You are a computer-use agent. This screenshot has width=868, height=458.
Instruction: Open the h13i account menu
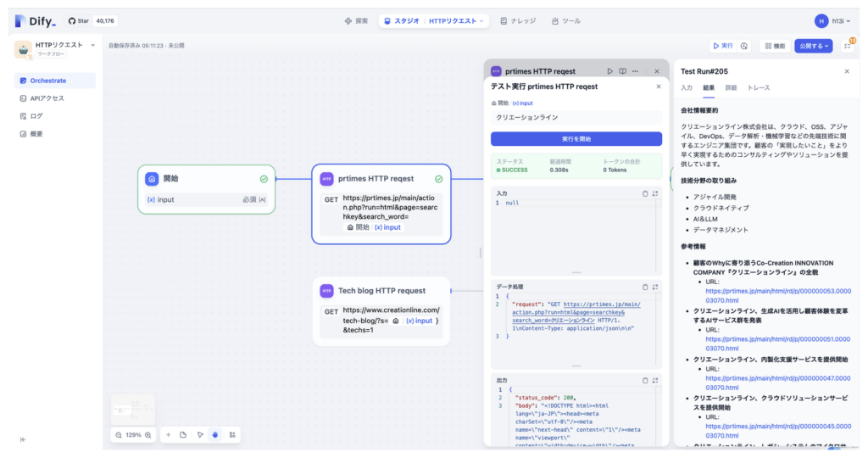(x=832, y=21)
